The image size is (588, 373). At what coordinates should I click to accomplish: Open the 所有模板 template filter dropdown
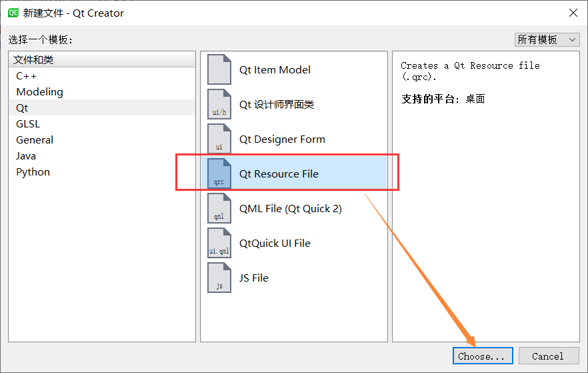coord(547,40)
